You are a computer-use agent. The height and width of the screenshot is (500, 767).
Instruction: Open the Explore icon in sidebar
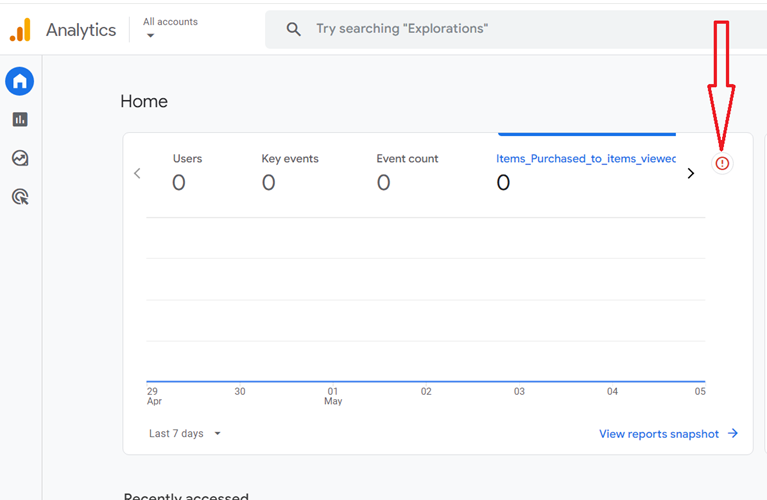tap(20, 158)
